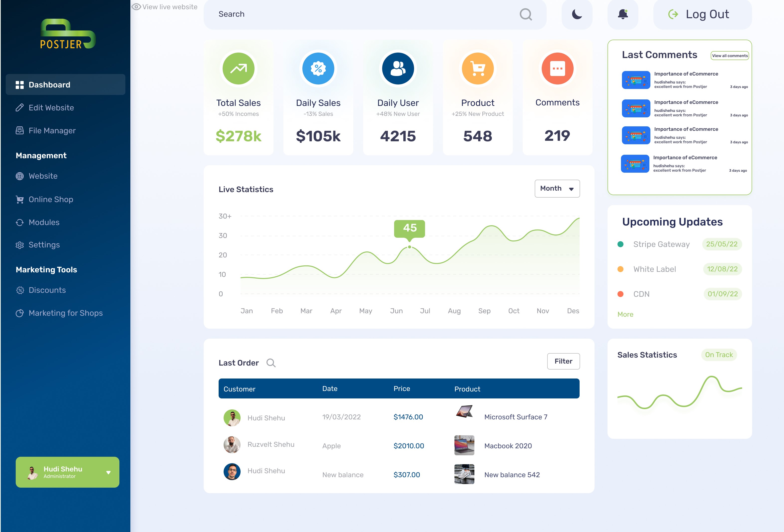Click the More link under Upcoming Updates
This screenshot has height=532, width=784.
click(625, 314)
